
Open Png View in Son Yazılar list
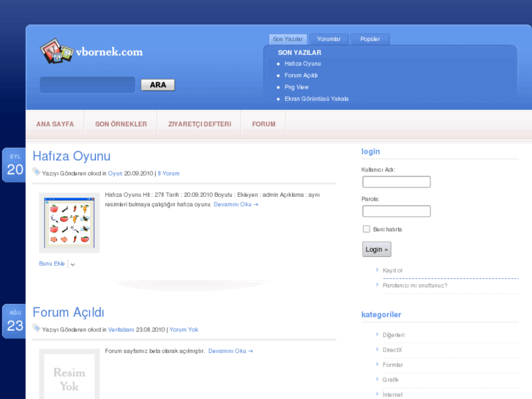click(x=296, y=87)
